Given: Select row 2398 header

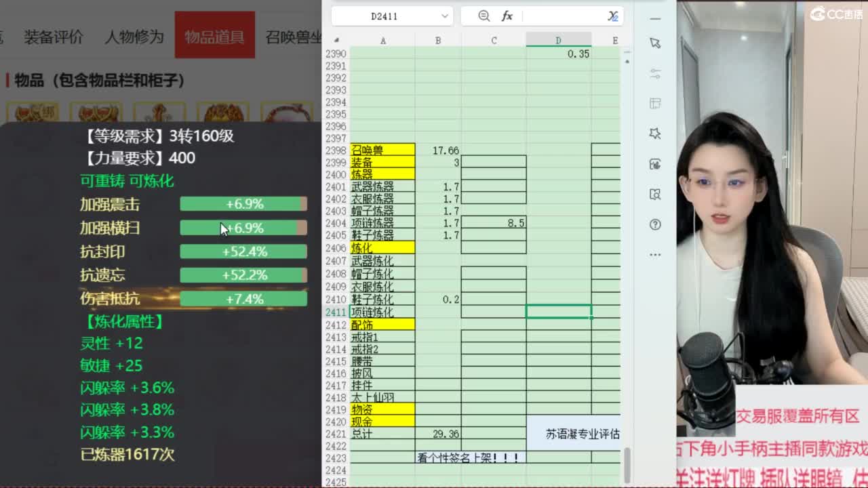Looking at the screenshot, I should [x=336, y=150].
